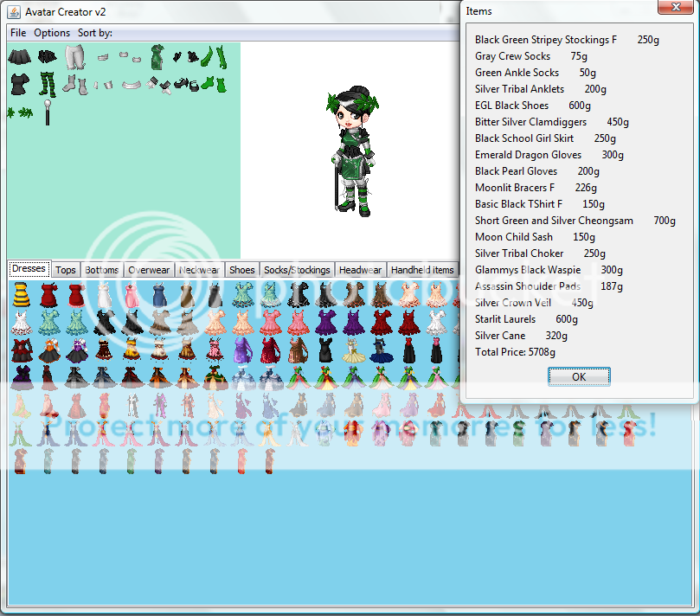Open the Sort by menu

pos(94,33)
